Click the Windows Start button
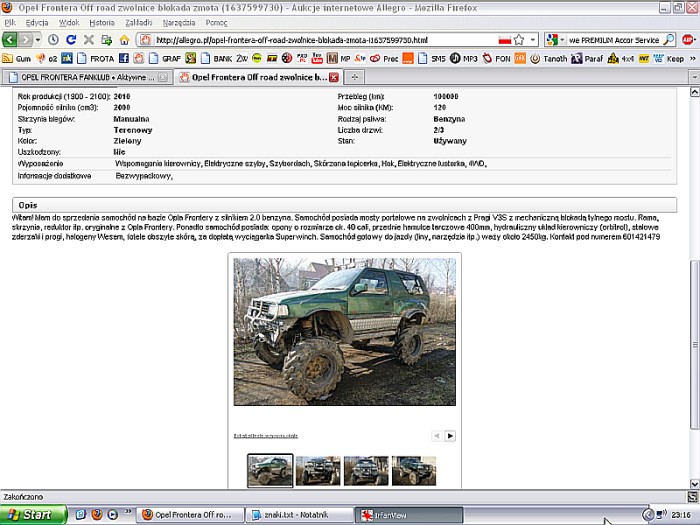Image resolution: width=700 pixels, height=525 pixels. (x=33, y=515)
